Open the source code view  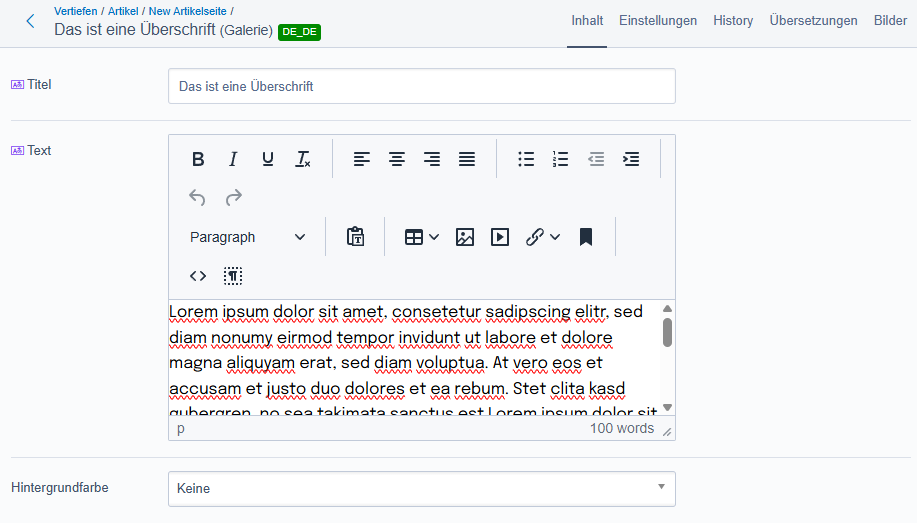point(198,276)
